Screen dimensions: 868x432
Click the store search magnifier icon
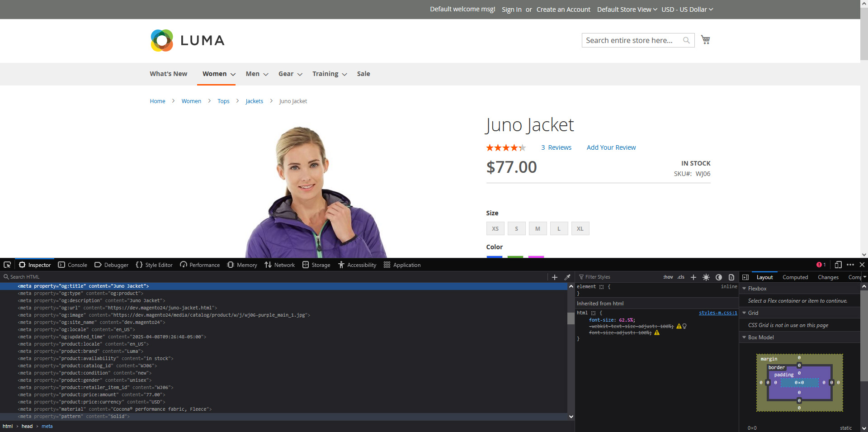(687, 40)
